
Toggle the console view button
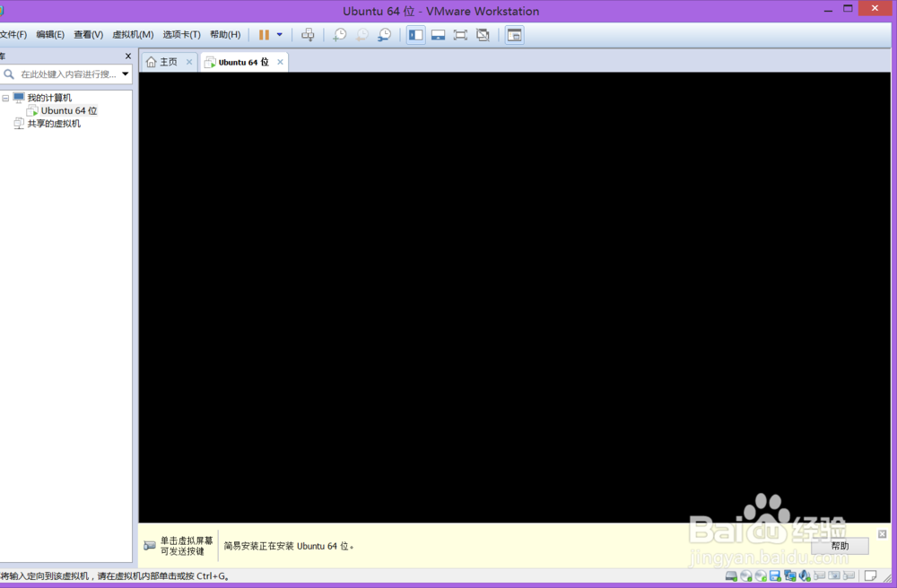point(514,35)
